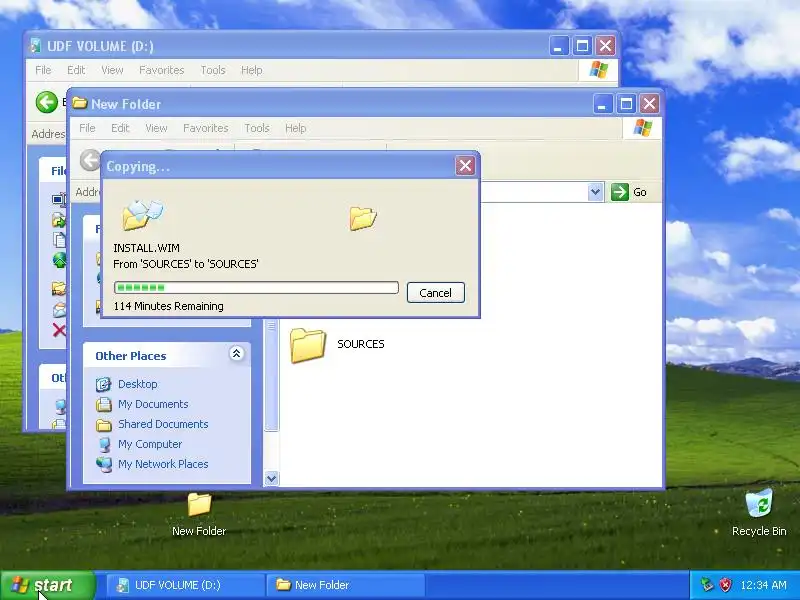Collapse the Other Places panel
Viewport: 800px width, 600px height.
pyautogui.click(x=236, y=354)
